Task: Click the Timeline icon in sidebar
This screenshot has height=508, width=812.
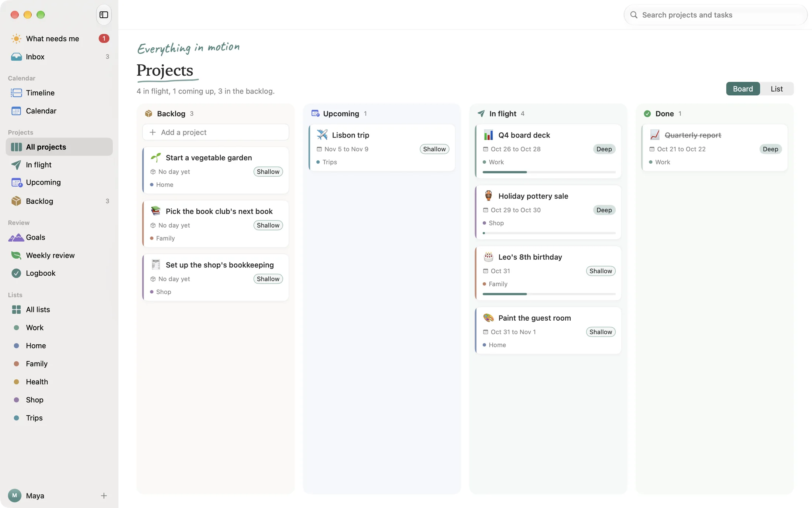Action: tap(16, 93)
